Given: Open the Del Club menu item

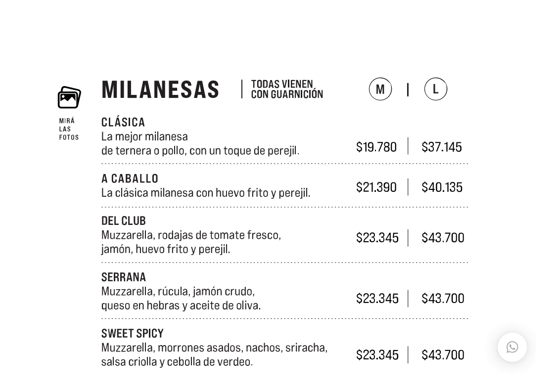Looking at the screenshot, I should [x=124, y=221].
